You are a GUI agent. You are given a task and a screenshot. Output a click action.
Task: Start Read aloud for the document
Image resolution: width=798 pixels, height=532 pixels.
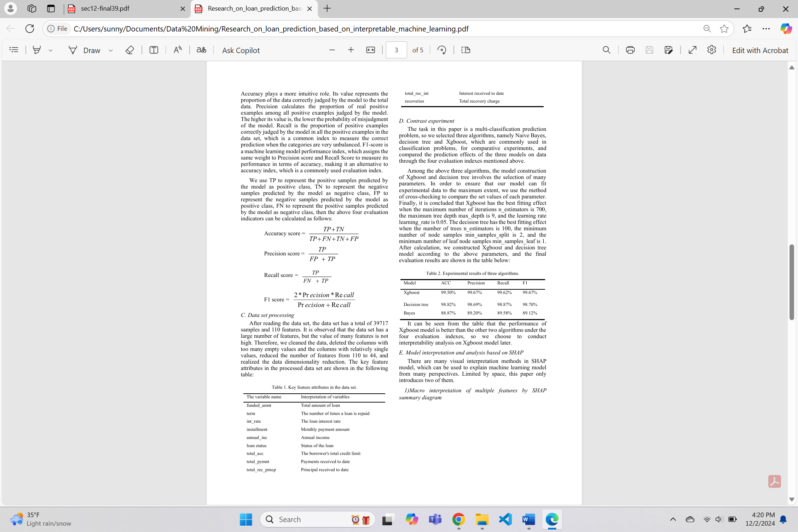(178, 50)
